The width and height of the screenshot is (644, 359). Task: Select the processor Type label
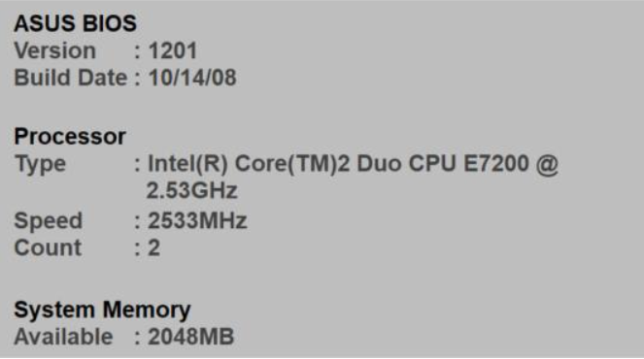tap(40, 165)
